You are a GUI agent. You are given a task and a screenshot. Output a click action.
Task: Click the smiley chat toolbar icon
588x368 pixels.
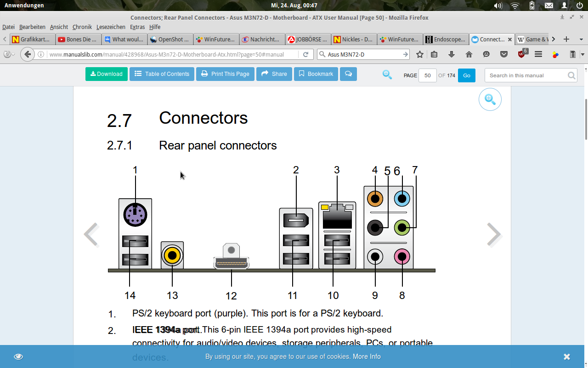coord(486,54)
